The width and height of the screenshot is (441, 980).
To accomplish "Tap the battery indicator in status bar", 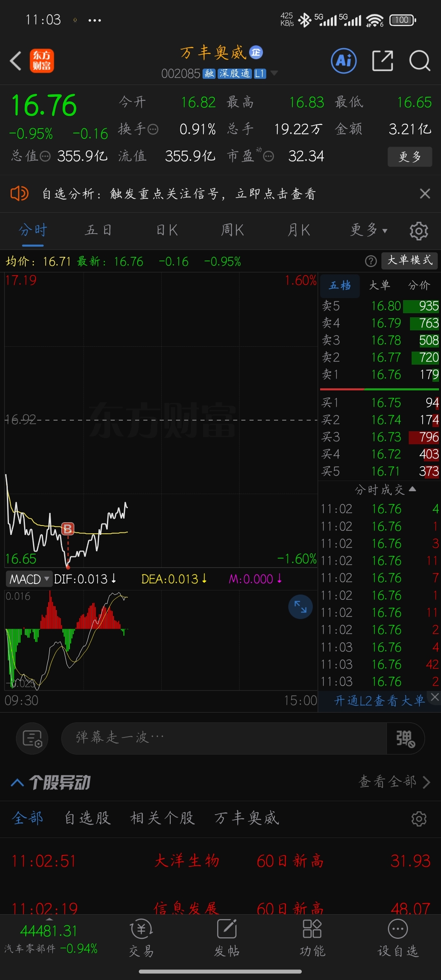I will pos(402,20).
